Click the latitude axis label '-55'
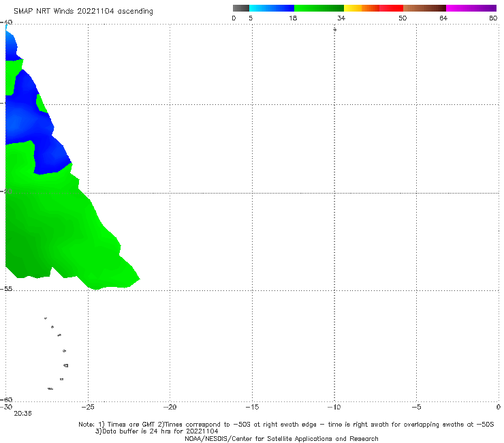This screenshot has width=504, height=443. 6,289
